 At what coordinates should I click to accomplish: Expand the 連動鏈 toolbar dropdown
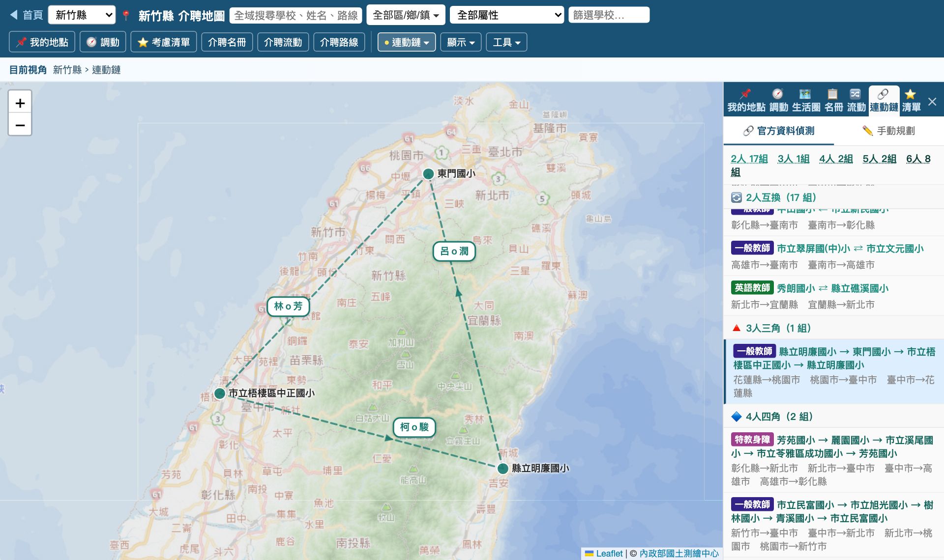(407, 42)
